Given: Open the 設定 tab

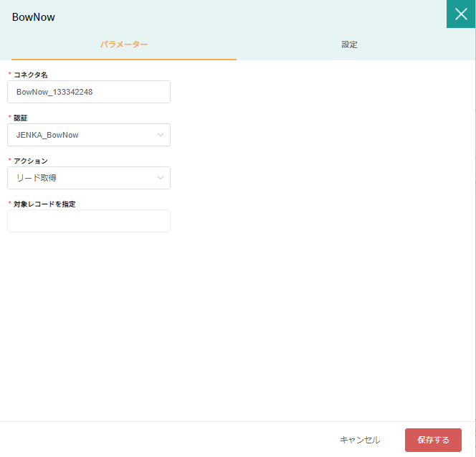Looking at the screenshot, I should tap(349, 44).
